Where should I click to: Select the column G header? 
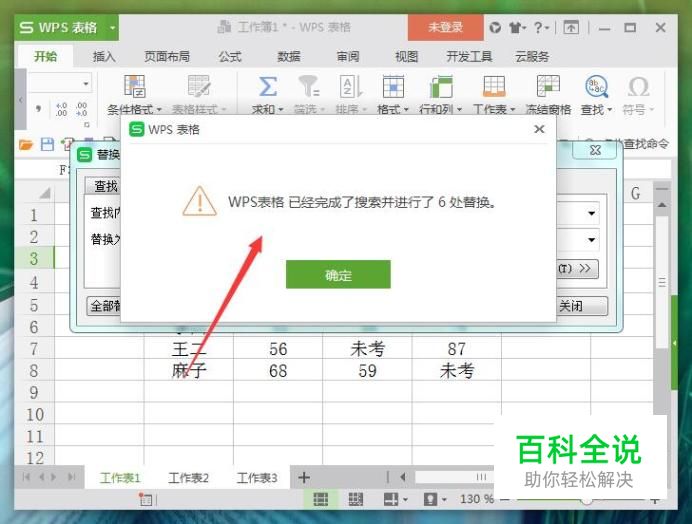[635, 193]
